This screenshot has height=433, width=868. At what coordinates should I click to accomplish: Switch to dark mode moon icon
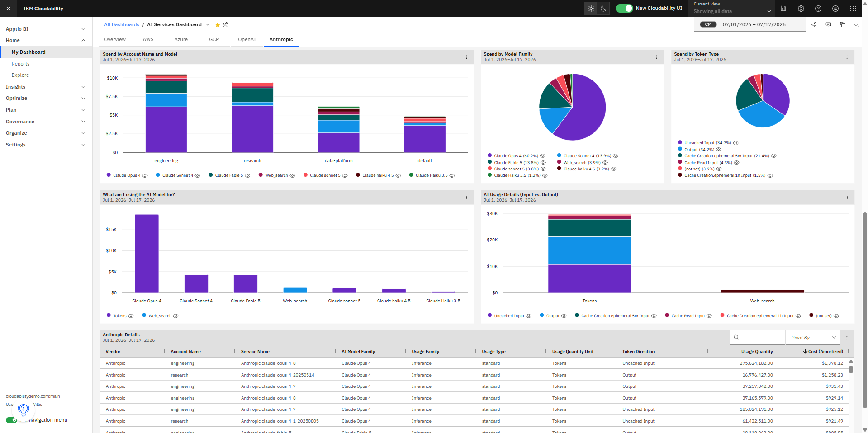click(x=603, y=9)
